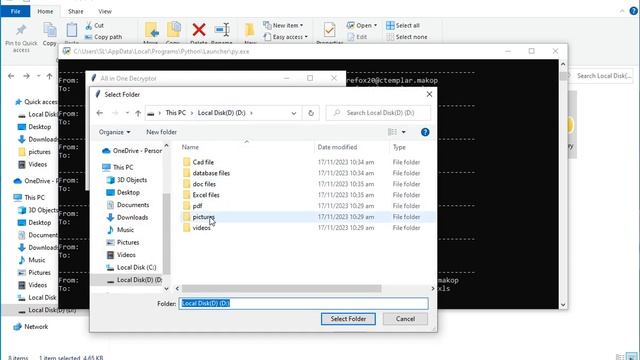The image size is (640, 360).
Task: Open the database files folder
Action: pyautogui.click(x=211, y=173)
